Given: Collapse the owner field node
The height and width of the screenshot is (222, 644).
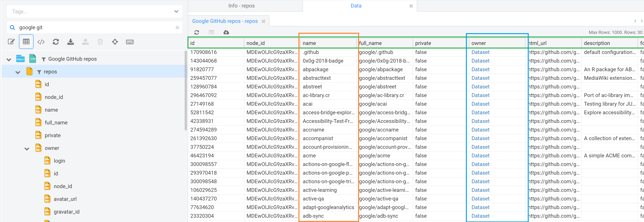Looking at the screenshot, I should click(27, 149).
